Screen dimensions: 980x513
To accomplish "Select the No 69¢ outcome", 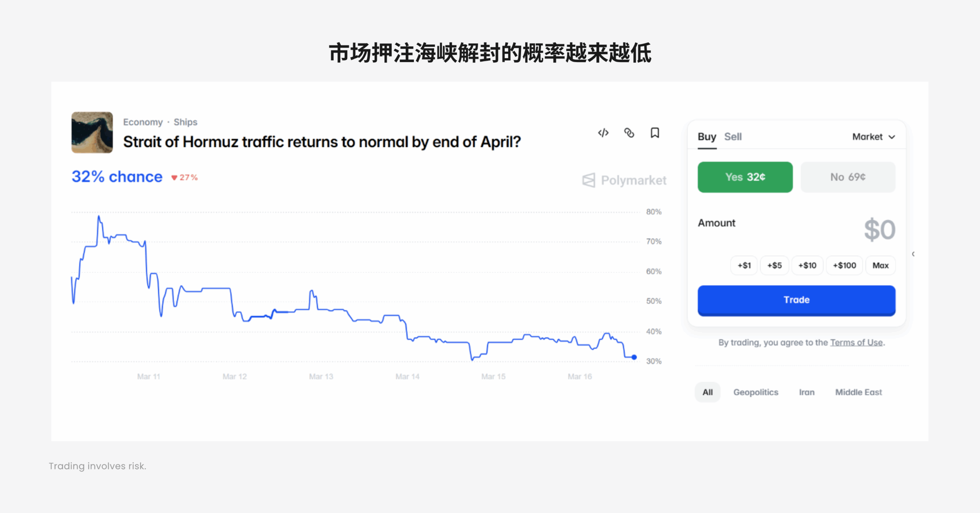I will pyautogui.click(x=848, y=177).
